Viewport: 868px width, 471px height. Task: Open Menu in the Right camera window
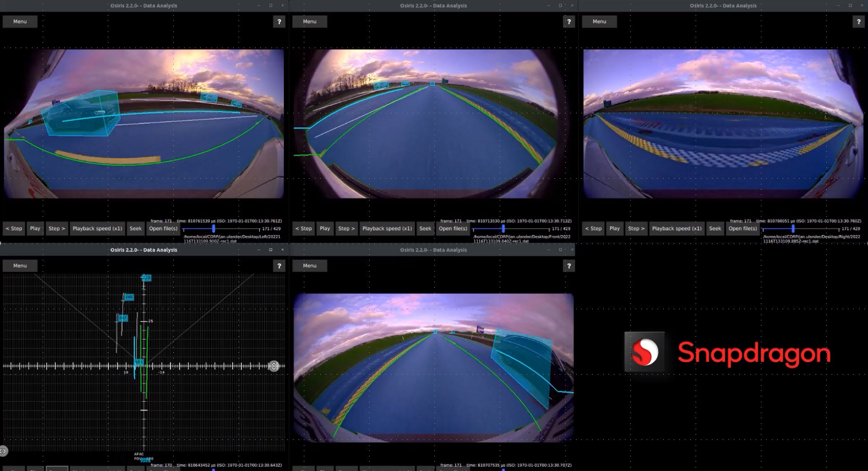pyautogui.click(x=599, y=21)
